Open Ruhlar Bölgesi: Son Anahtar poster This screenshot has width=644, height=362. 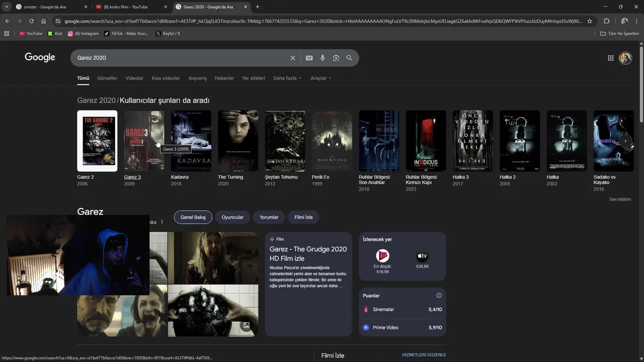[x=379, y=141]
